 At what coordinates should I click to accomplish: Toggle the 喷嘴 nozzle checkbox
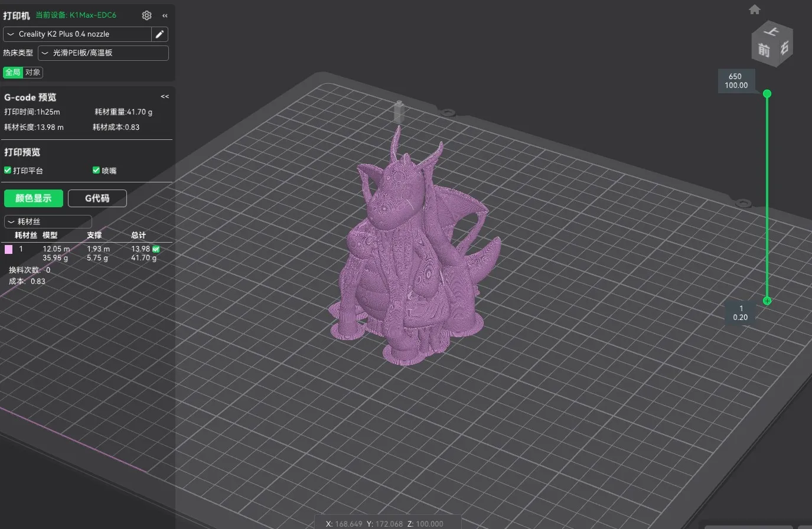tap(96, 170)
